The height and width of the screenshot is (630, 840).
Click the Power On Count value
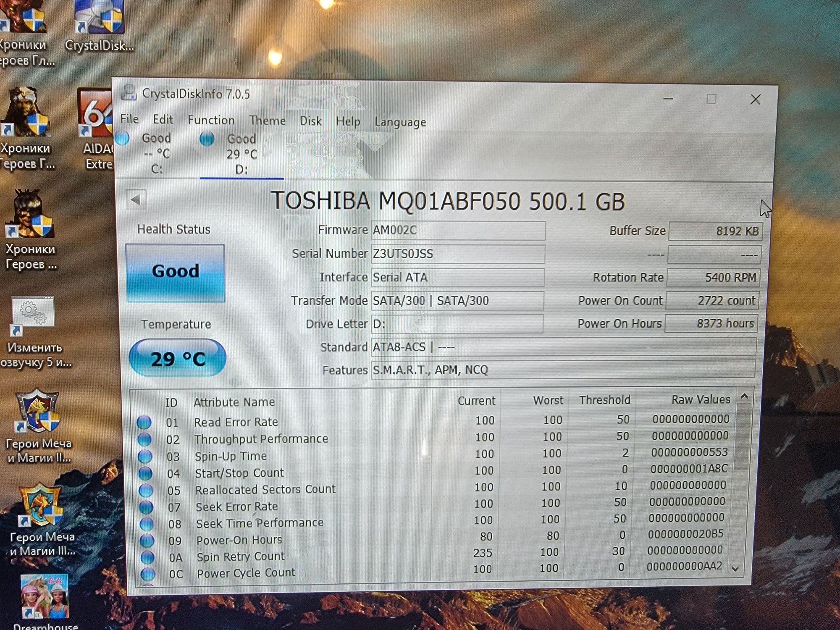pos(712,301)
